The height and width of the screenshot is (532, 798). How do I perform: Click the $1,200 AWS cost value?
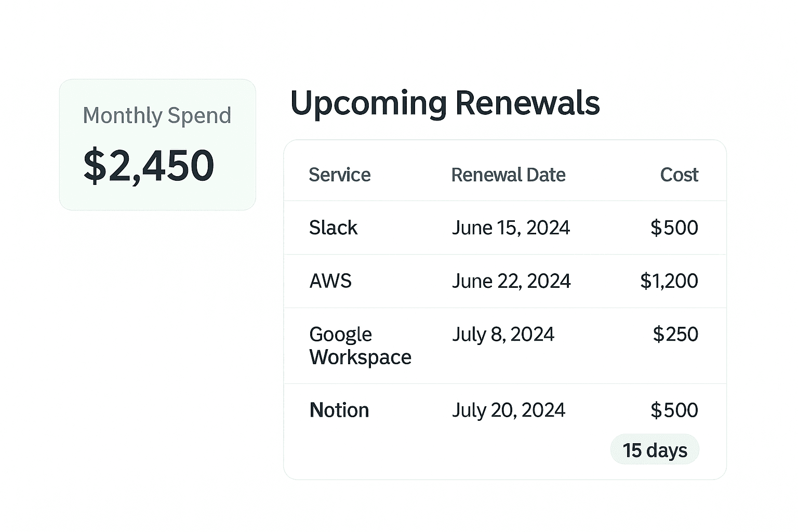pos(669,281)
